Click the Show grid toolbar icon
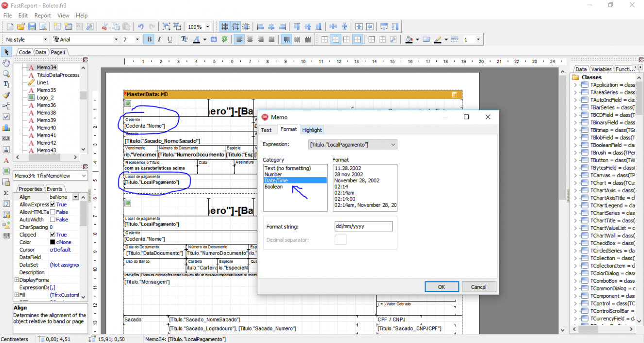 225,27
